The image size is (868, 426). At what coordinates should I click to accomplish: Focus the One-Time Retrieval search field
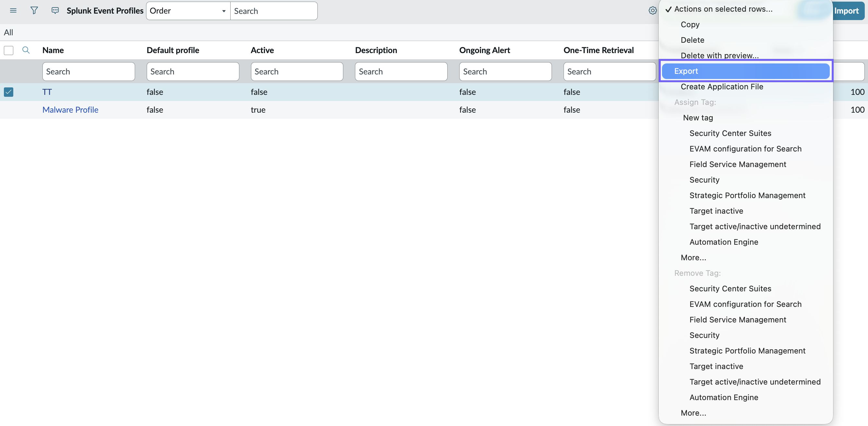pos(610,72)
